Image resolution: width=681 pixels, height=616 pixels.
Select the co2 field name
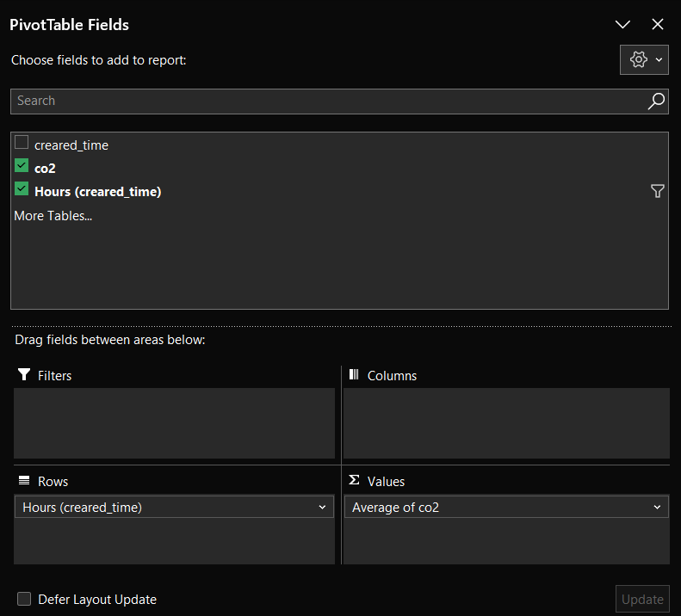click(x=45, y=169)
